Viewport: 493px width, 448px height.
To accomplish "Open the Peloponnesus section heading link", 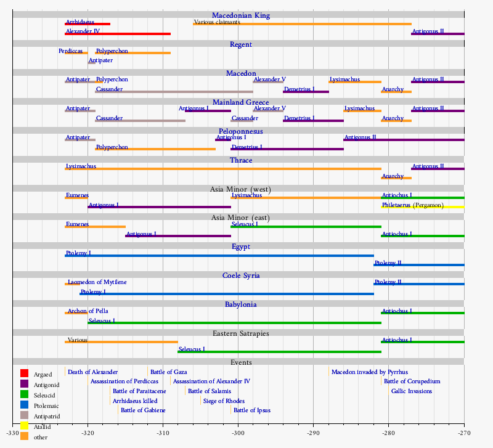I will click(241, 131).
